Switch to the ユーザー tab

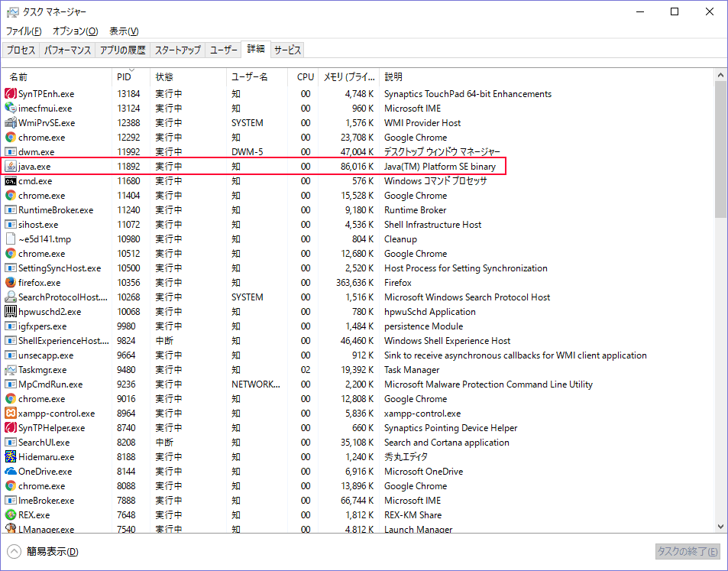(224, 50)
